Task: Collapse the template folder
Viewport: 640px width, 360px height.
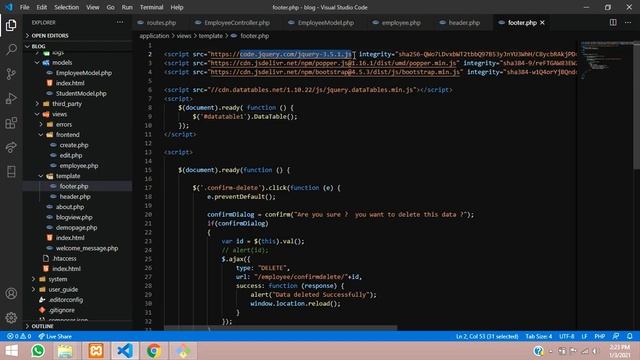Action: point(68,176)
